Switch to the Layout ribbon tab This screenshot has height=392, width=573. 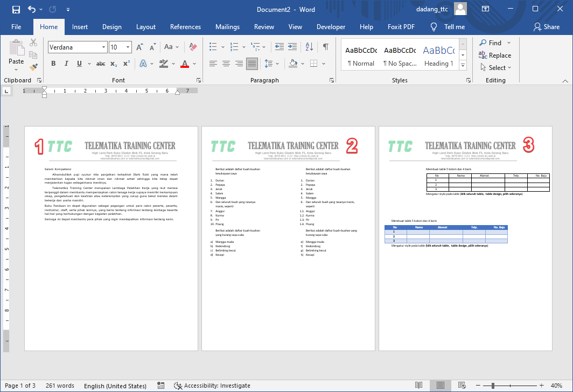click(x=145, y=27)
